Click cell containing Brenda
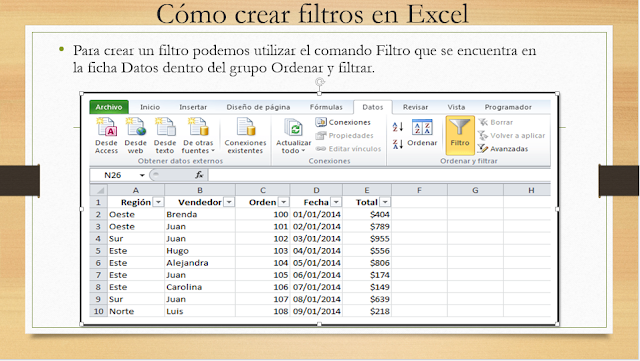The width and height of the screenshot is (640, 361). coord(200,214)
